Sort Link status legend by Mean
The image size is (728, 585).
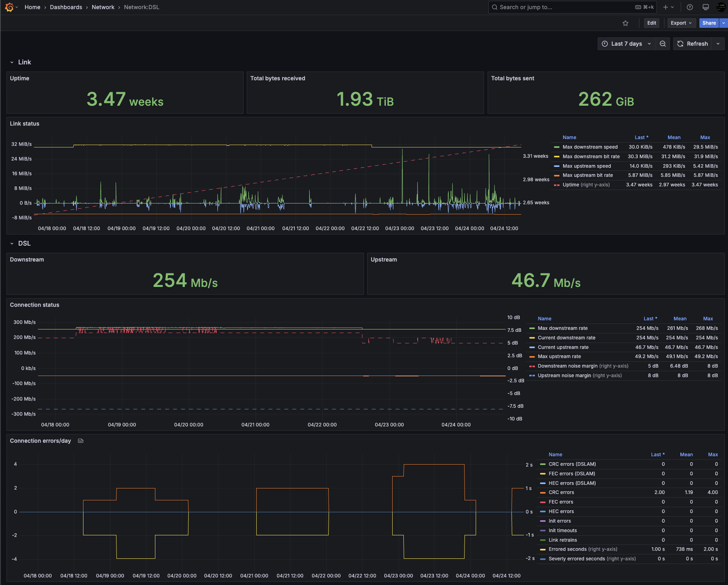click(674, 138)
